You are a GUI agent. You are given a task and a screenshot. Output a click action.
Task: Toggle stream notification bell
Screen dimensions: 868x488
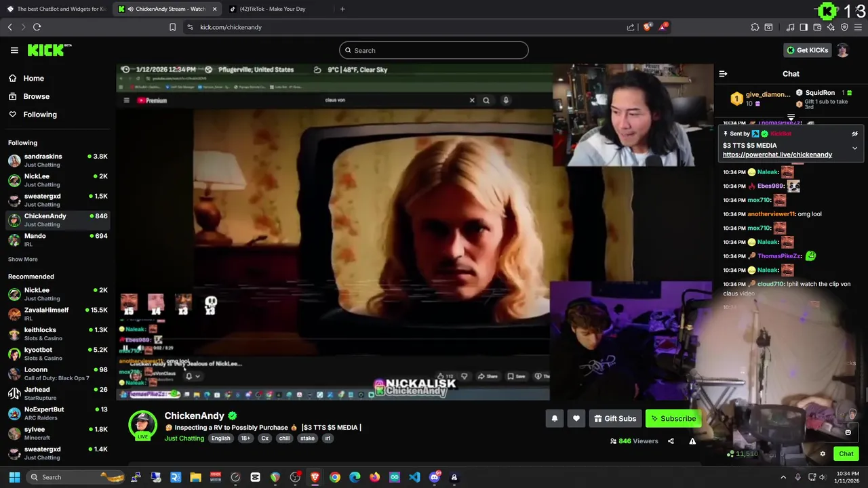pyautogui.click(x=554, y=419)
